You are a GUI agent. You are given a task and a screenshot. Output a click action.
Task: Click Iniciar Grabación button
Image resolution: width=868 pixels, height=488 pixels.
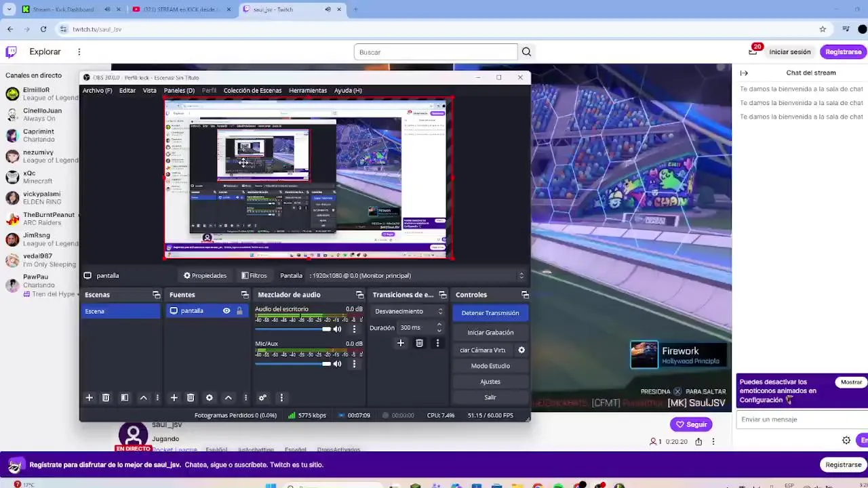[490, 333]
